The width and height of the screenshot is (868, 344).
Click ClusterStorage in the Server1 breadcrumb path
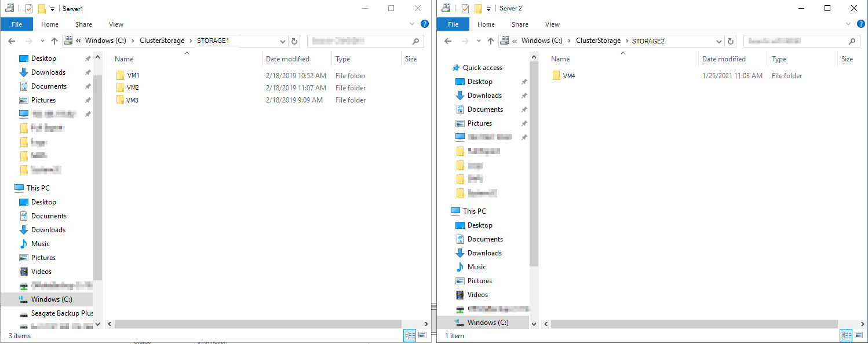[x=163, y=41]
